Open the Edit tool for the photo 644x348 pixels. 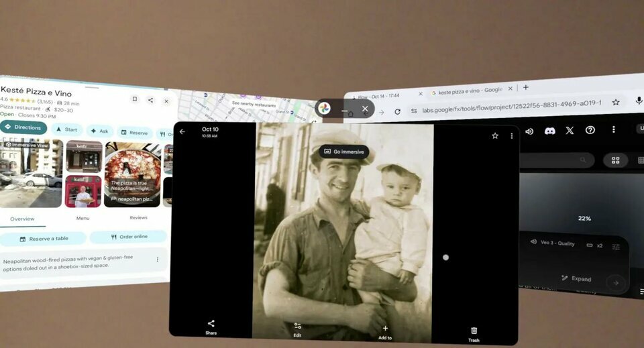tap(297, 327)
